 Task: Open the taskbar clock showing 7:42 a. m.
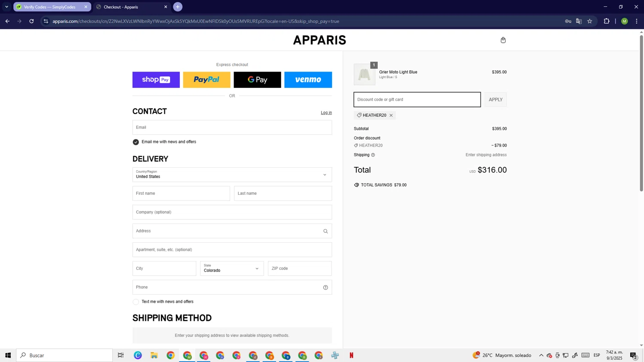click(614, 355)
